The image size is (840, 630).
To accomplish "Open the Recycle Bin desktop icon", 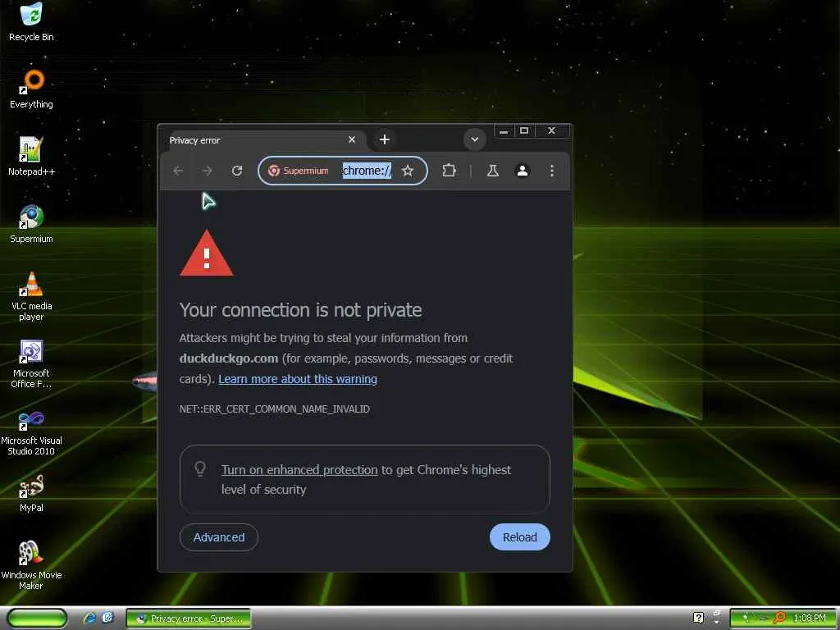I will pos(32,21).
